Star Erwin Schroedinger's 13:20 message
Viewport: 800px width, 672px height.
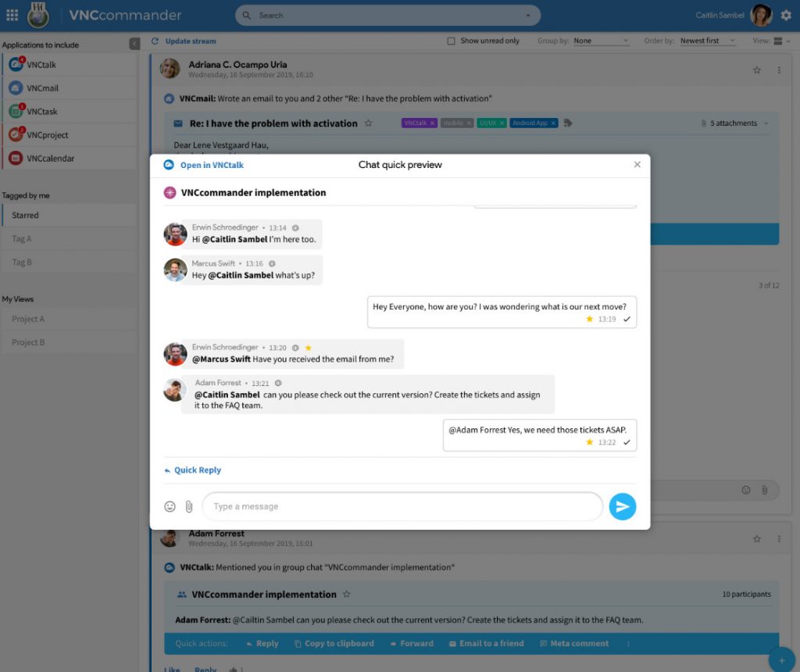click(308, 348)
